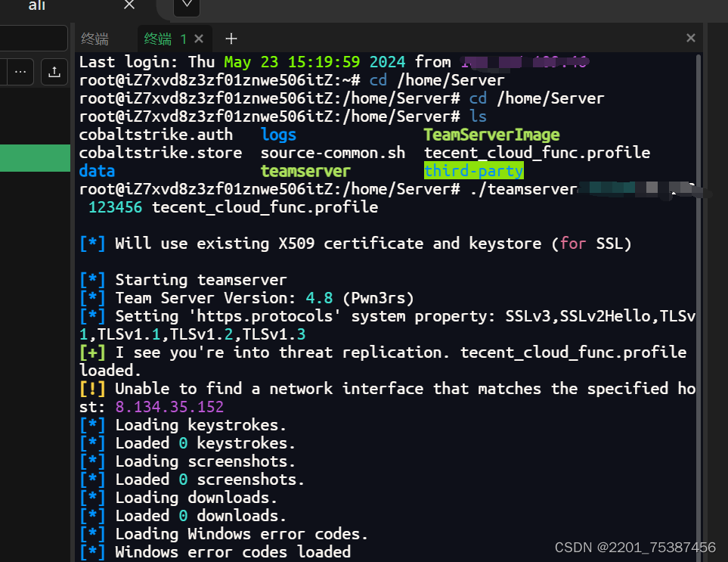This screenshot has width=728, height=562.
Task: Click the green highlighted sidebar item
Action: (x=35, y=158)
